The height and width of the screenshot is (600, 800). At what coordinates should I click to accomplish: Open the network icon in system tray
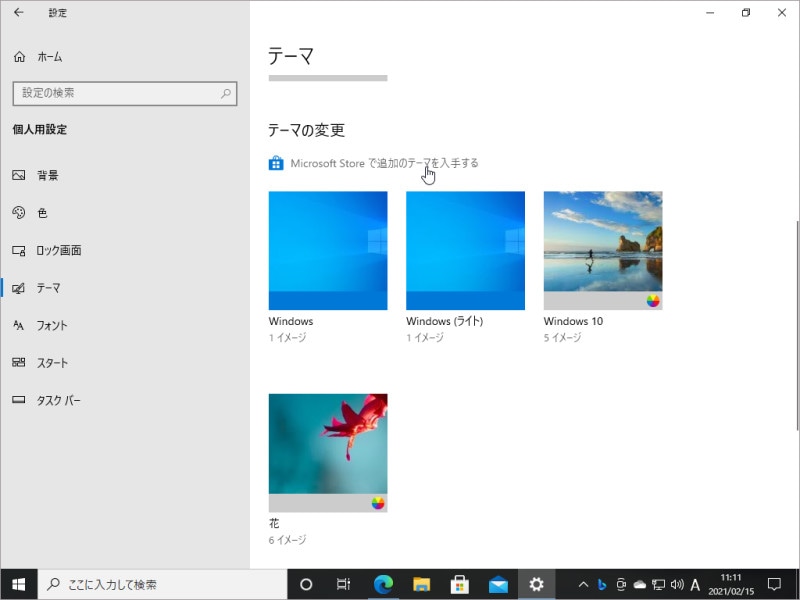coord(658,585)
